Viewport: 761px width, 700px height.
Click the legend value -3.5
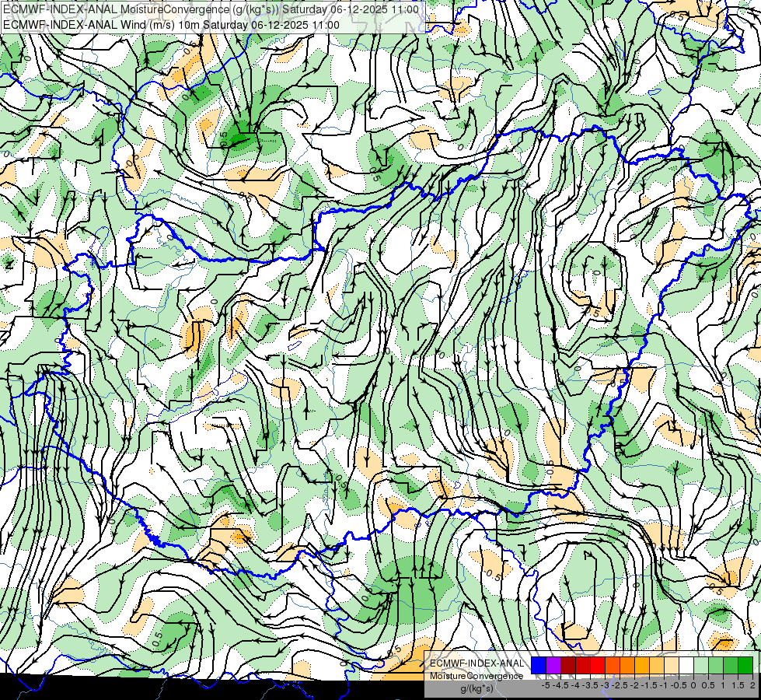point(590,685)
